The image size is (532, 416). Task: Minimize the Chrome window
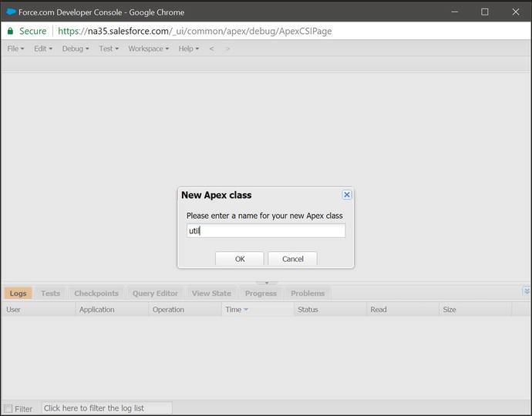pyautogui.click(x=455, y=12)
